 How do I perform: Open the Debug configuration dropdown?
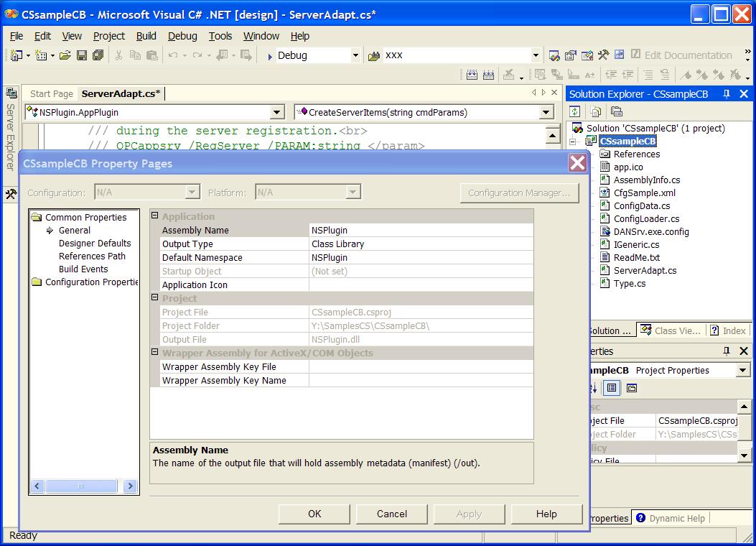click(x=355, y=55)
